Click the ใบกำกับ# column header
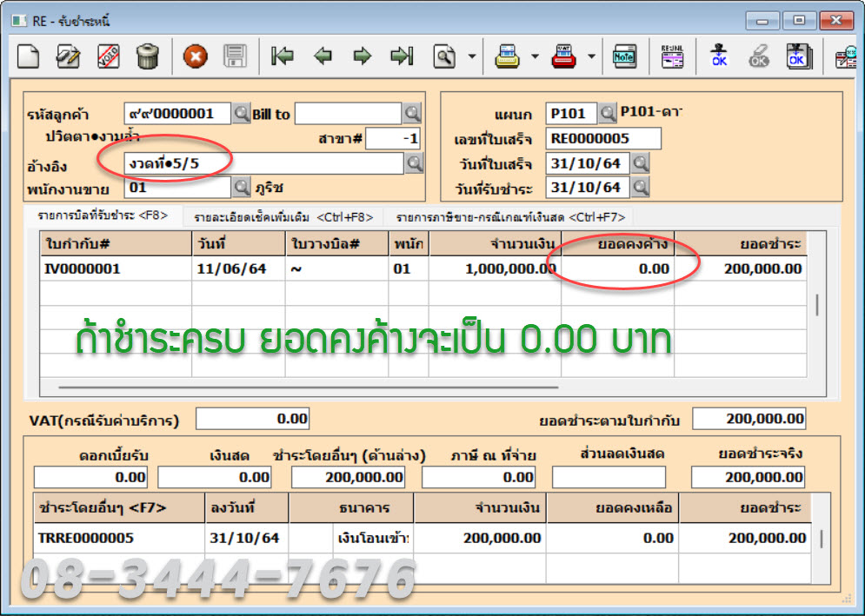This screenshot has width=865, height=616. [116, 244]
